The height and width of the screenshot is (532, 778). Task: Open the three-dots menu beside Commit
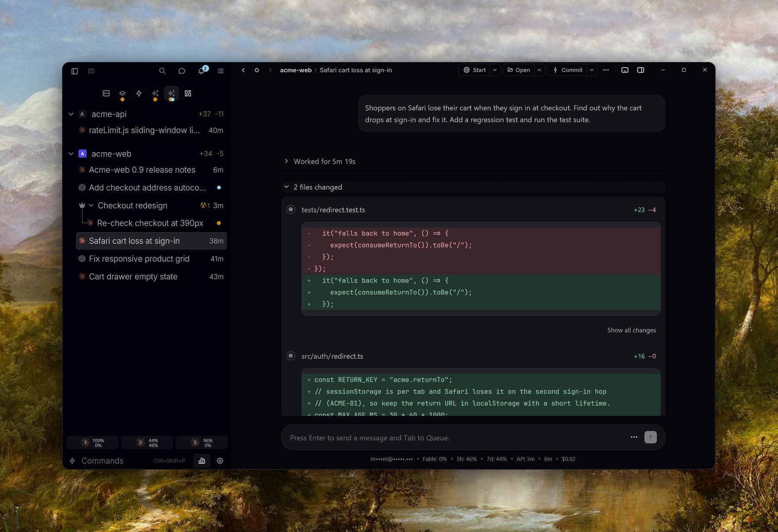click(x=606, y=70)
